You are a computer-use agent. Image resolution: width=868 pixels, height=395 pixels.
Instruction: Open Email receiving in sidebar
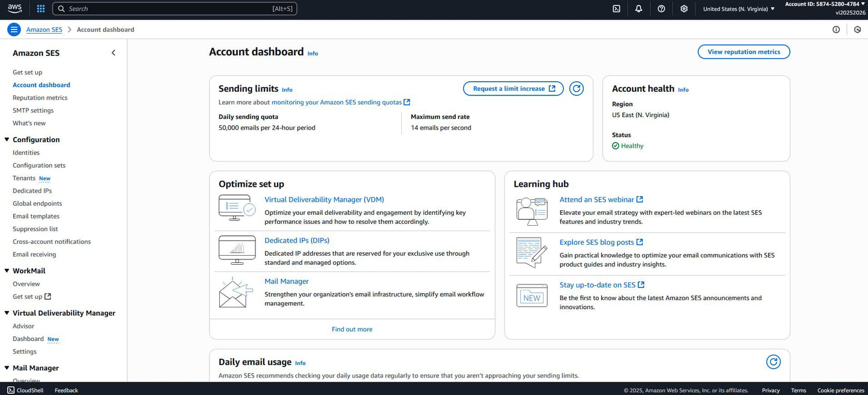pyautogui.click(x=34, y=255)
